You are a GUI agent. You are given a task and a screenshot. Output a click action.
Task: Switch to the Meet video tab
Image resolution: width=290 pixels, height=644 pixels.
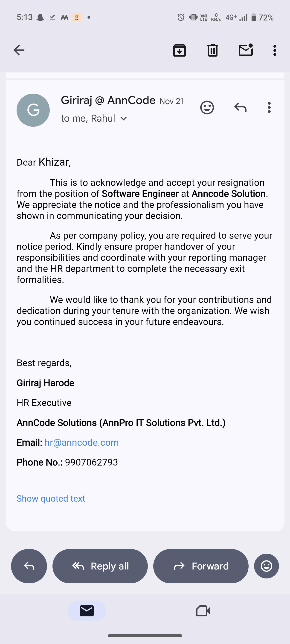click(203, 611)
